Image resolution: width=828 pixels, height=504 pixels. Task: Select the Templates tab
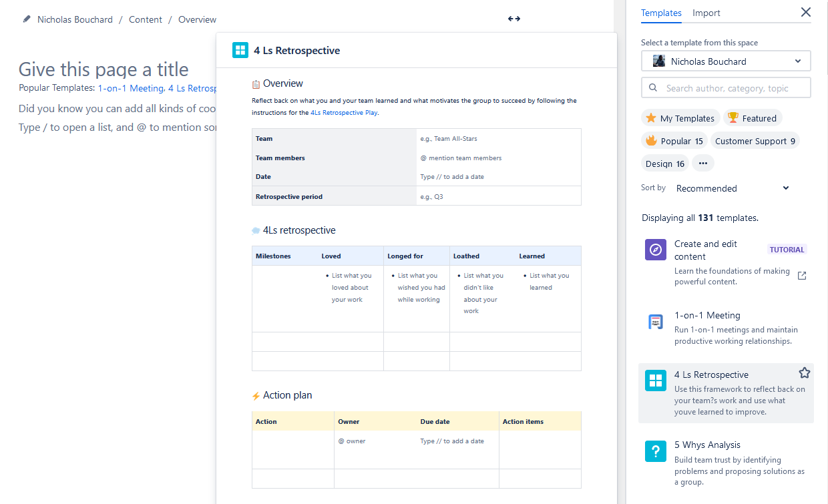click(660, 13)
